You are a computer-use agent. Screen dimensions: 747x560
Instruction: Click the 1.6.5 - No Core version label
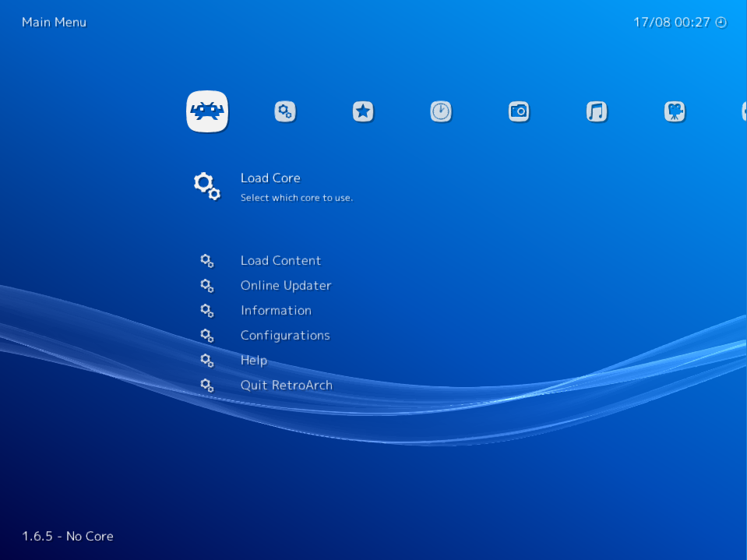[67, 536]
